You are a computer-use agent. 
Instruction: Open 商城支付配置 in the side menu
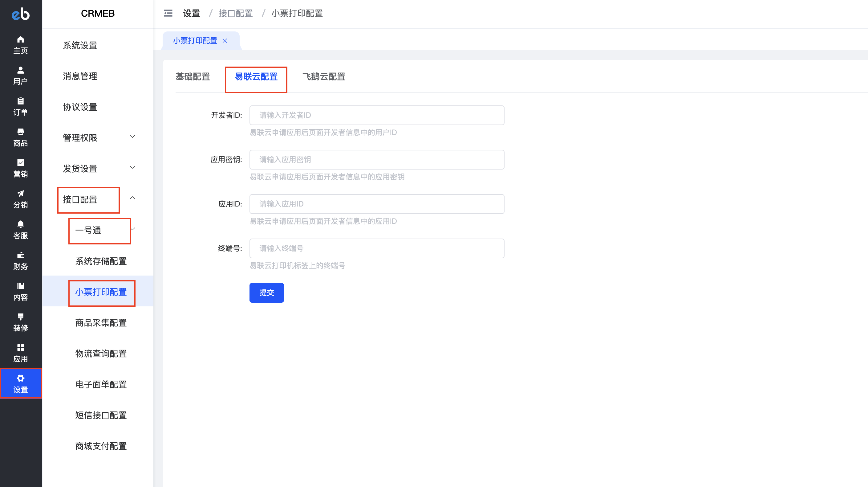coord(101,446)
